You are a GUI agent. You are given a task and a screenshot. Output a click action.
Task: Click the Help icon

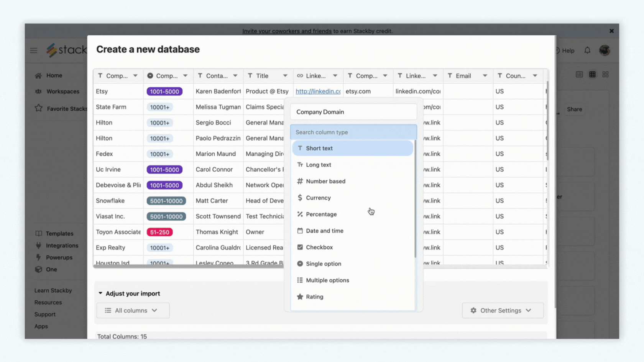click(564, 50)
